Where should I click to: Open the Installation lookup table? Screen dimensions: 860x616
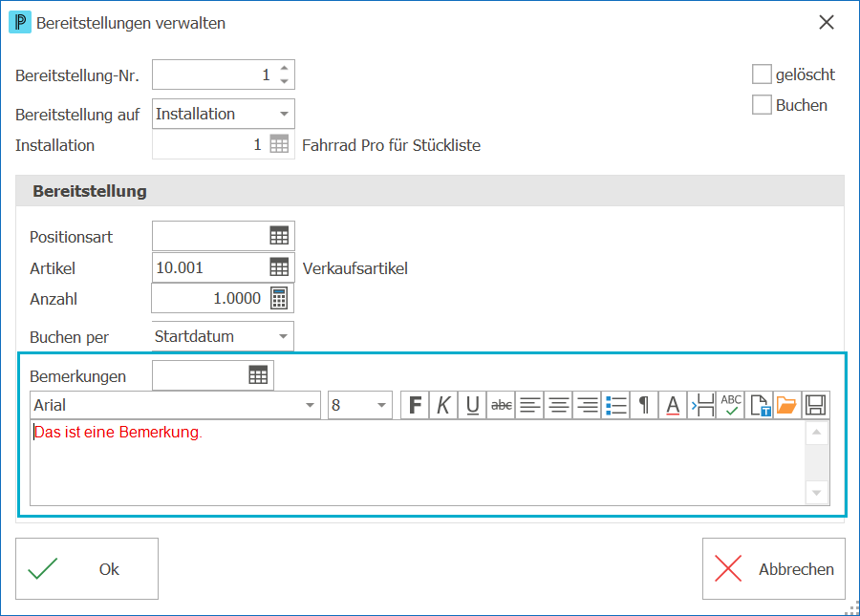(x=279, y=144)
